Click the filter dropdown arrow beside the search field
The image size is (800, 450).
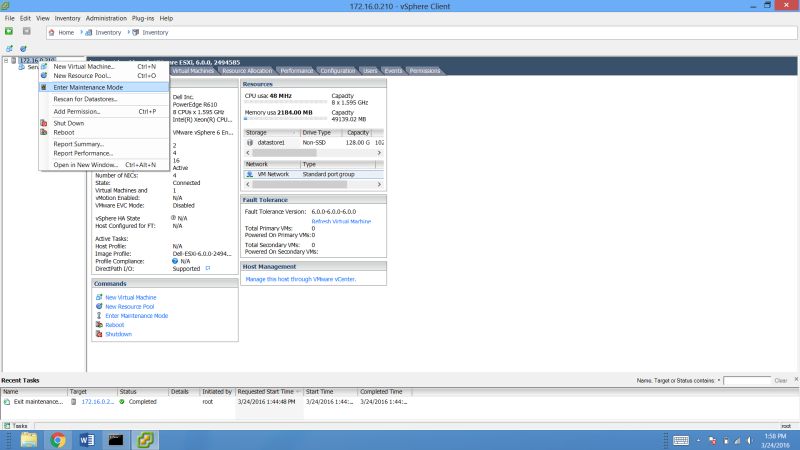coord(719,381)
